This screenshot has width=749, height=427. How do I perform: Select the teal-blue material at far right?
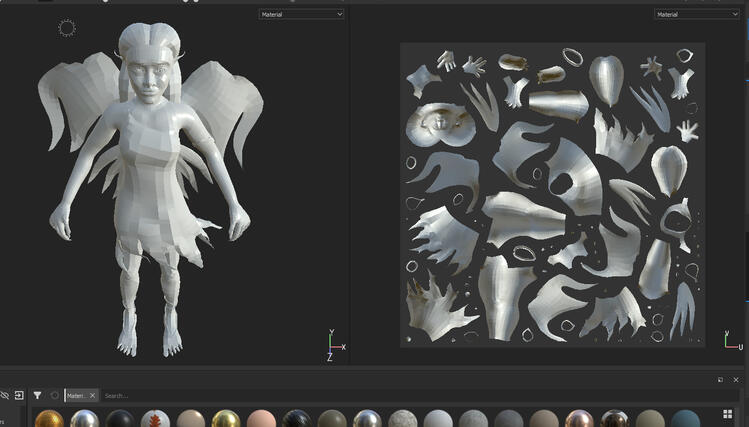[686, 420]
